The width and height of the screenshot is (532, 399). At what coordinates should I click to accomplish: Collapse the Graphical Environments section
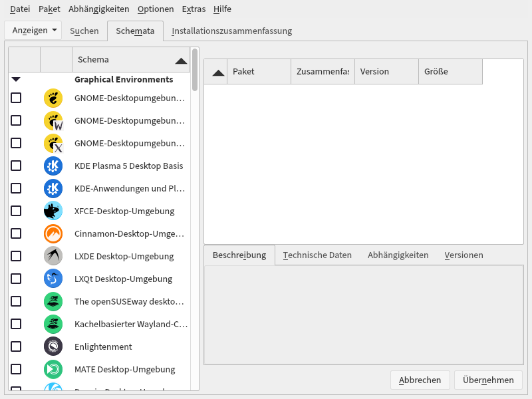point(15,79)
